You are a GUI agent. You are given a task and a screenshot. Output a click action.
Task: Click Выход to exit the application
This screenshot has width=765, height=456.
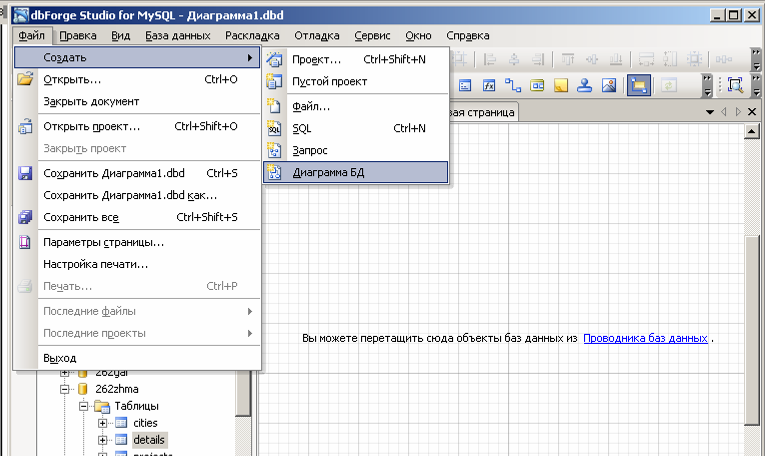[x=60, y=358]
